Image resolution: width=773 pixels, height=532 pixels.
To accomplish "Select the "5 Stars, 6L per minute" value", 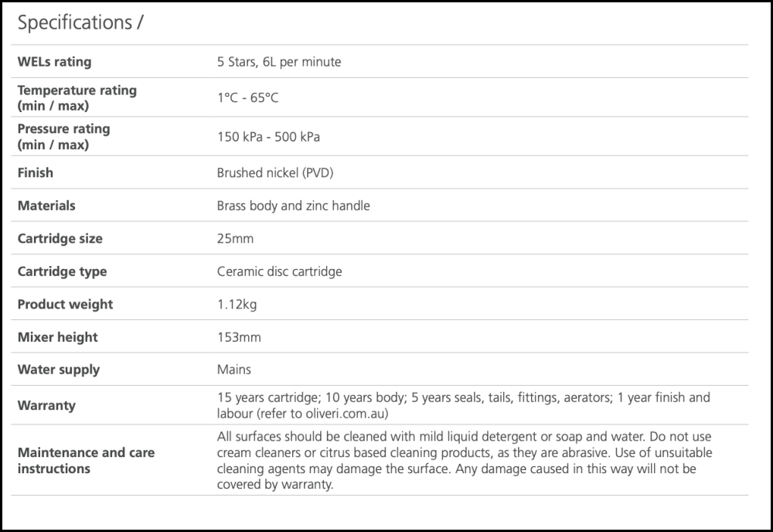I will (278, 62).
